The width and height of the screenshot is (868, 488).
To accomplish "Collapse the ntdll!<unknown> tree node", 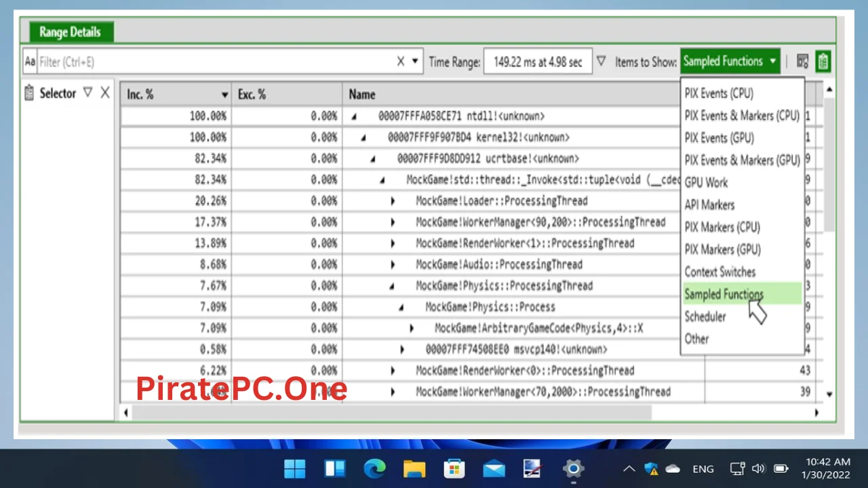I will click(x=354, y=117).
